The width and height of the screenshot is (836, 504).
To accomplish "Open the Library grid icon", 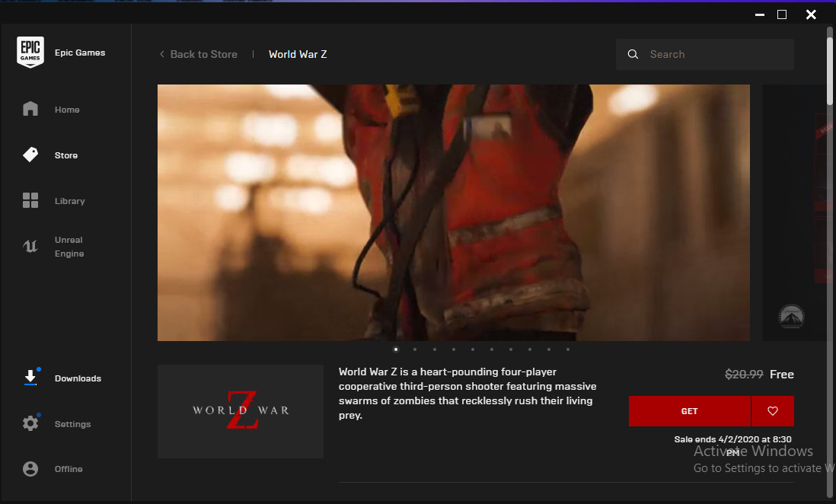I will tap(30, 201).
